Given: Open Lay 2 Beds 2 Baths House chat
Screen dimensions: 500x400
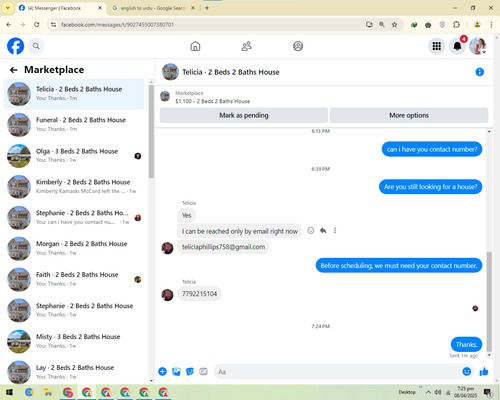Looking at the screenshot, I should (74, 372).
